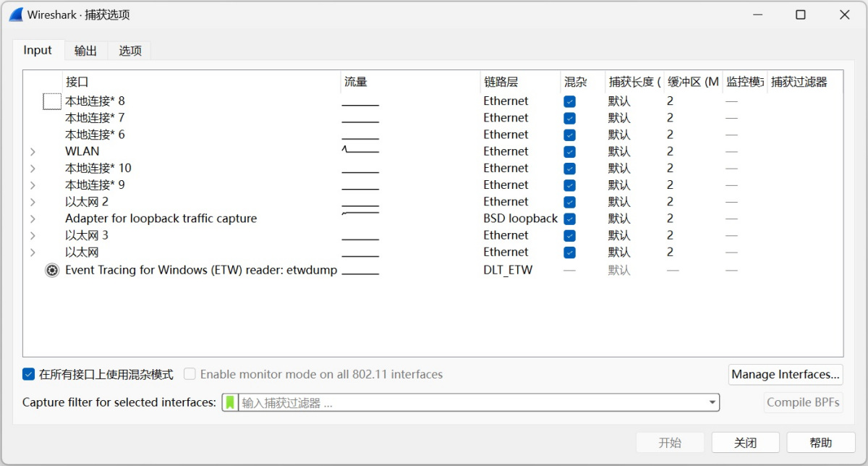Viewport: 868px width, 466px height.
Task: Expand the WLAN interface row
Action: point(33,151)
